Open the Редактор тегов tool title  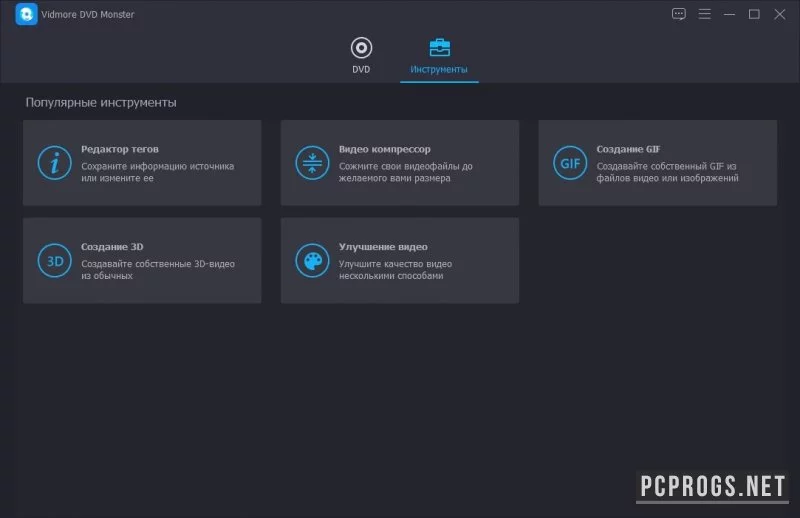tap(120, 149)
